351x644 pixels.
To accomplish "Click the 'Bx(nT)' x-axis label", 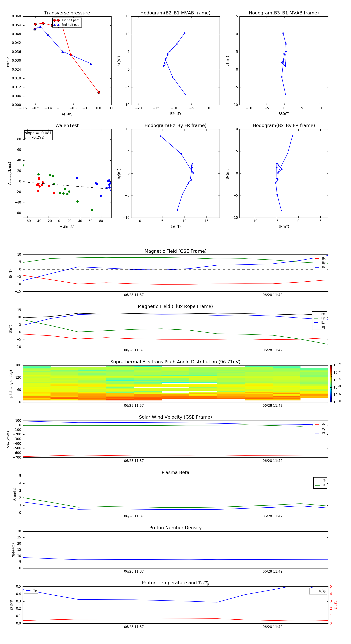I will pyautogui.click(x=284, y=227).
